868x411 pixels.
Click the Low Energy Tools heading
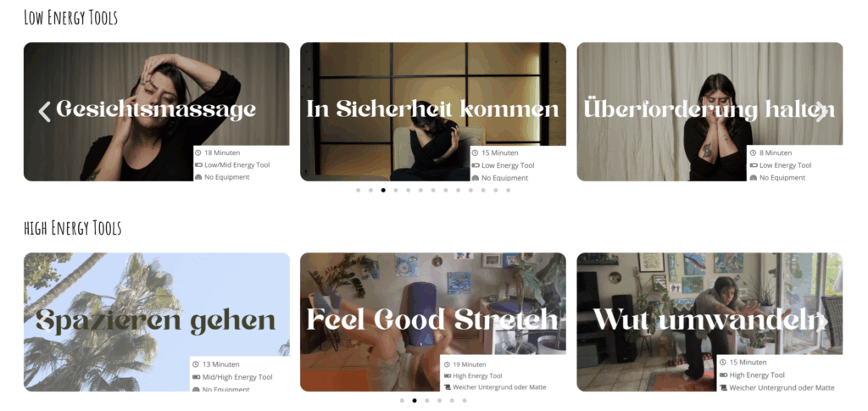[71, 18]
